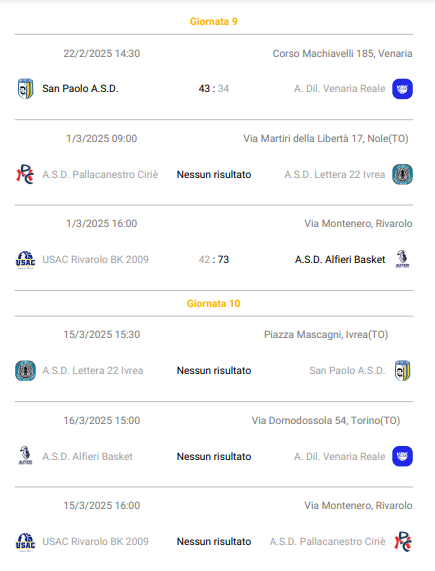Viewport: 435px width, 571px height.
Task: Click Pallacanestro Ciriè logo in 1/3/2025 09:00 match
Action: (25, 174)
